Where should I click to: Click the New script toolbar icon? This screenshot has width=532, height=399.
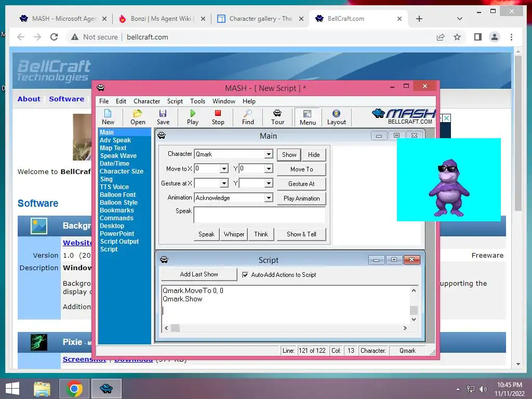point(108,117)
